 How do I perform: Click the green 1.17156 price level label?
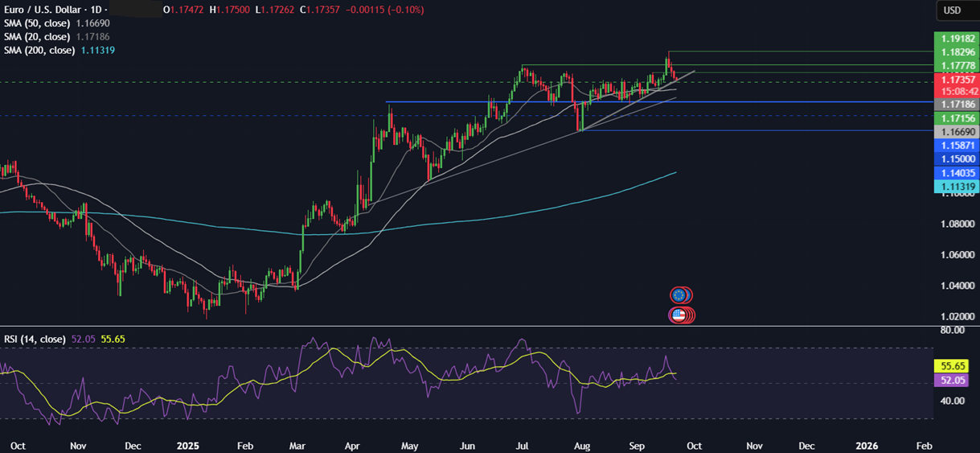coord(956,117)
